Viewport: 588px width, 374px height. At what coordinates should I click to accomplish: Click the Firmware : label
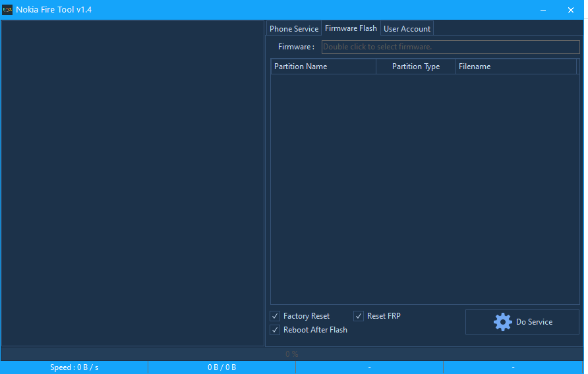point(296,47)
